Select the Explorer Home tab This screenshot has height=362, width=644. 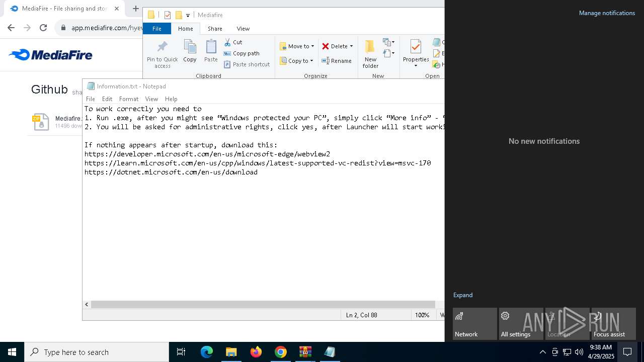coord(186,29)
